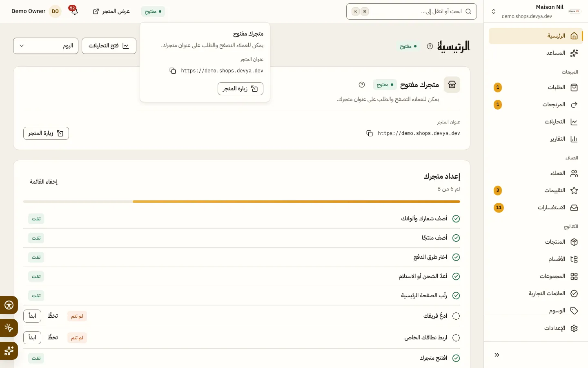
Task: Click ابدأ for ادعُ فريقك
Action: (x=32, y=316)
